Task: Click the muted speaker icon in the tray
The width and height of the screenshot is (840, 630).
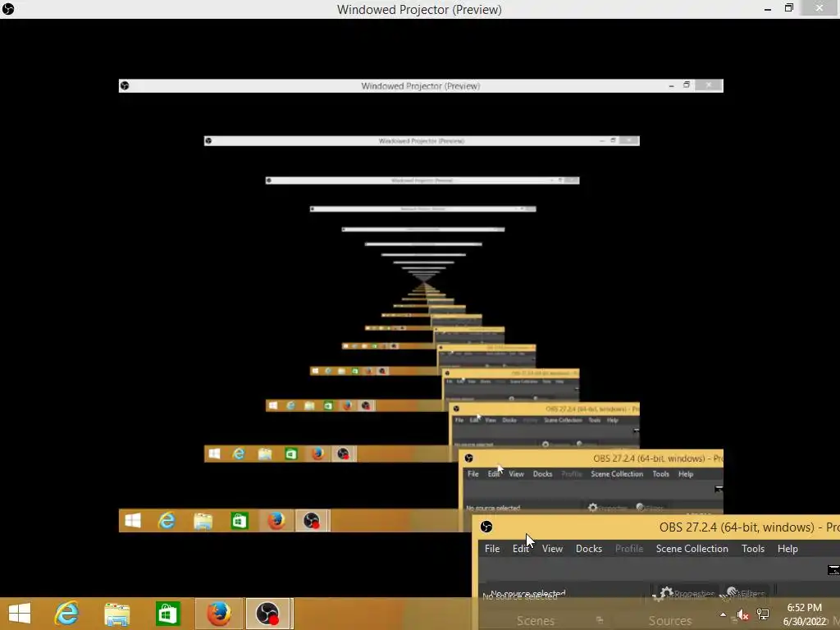Action: 743,615
